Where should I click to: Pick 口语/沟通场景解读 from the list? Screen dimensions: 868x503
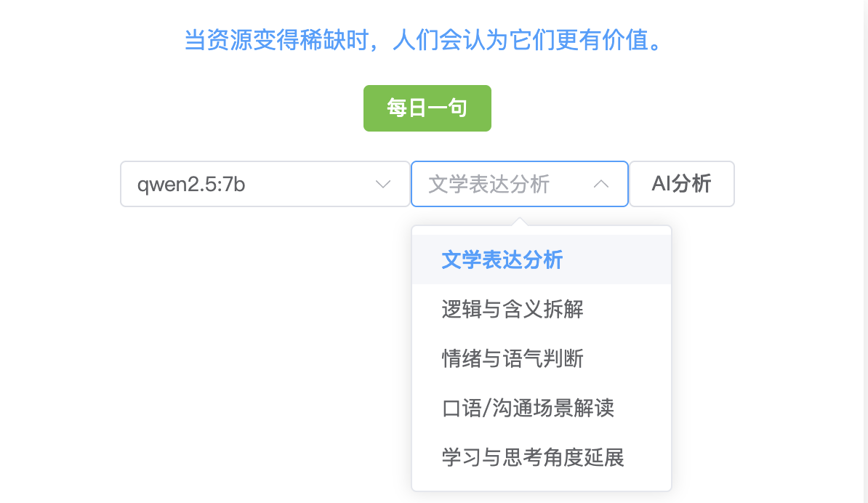[x=527, y=408]
